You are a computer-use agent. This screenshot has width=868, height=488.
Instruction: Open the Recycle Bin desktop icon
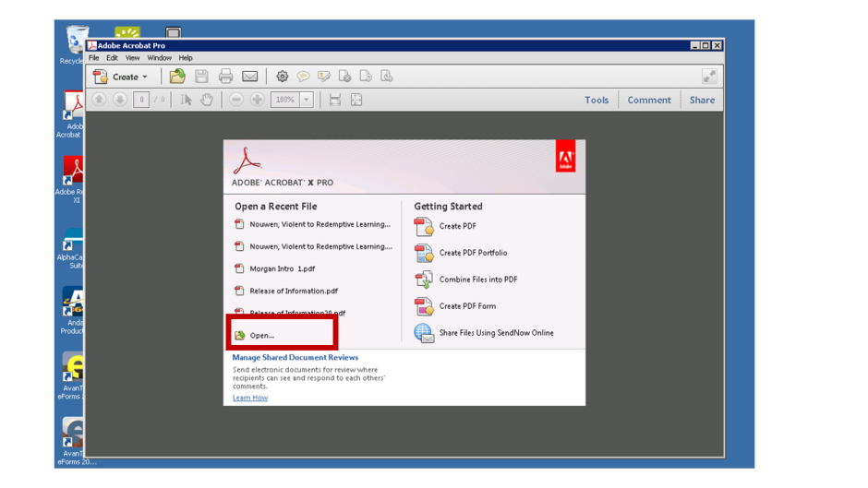(x=74, y=44)
